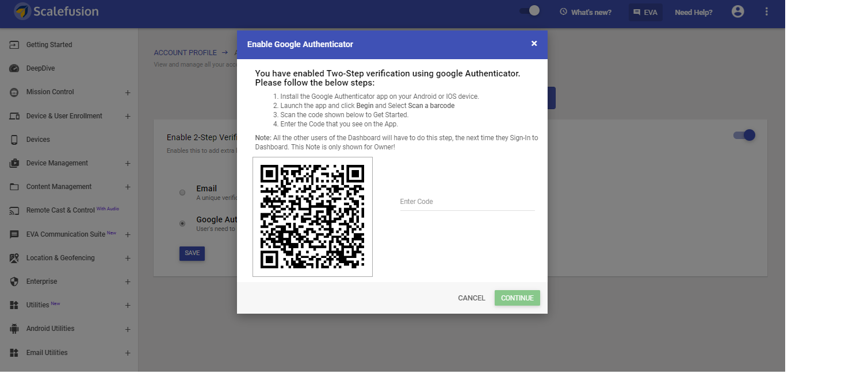The image size is (868, 374).
Task: Go to DeepDive in the sidebar
Action: point(40,68)
